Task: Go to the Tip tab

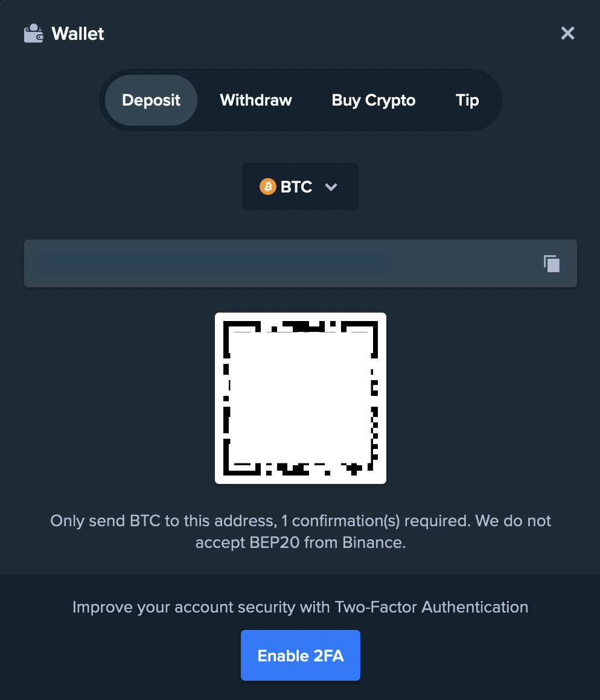Action: tap(467, 100)
